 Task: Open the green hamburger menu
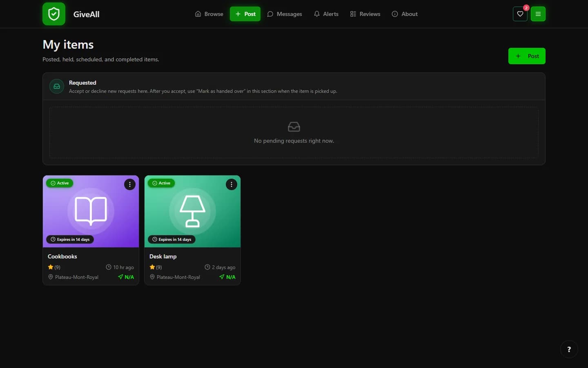538,14
